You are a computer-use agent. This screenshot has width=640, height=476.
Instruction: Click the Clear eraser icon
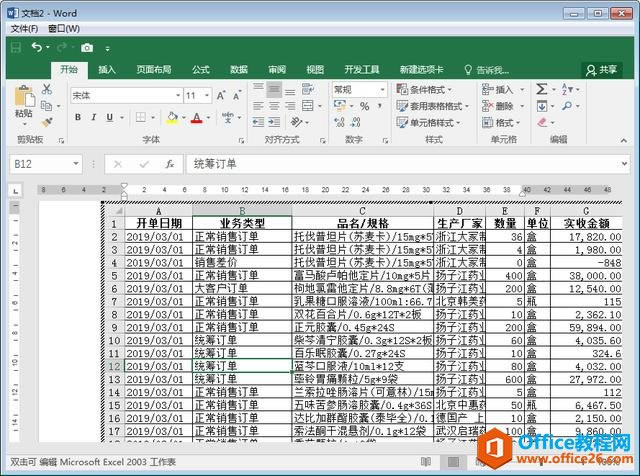pos(541,122)
